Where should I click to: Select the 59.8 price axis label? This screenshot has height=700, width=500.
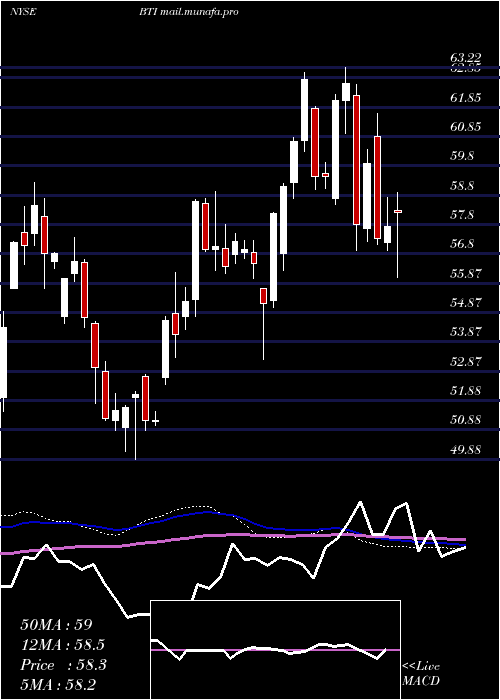pyautogui.click(x=462, y=156)
